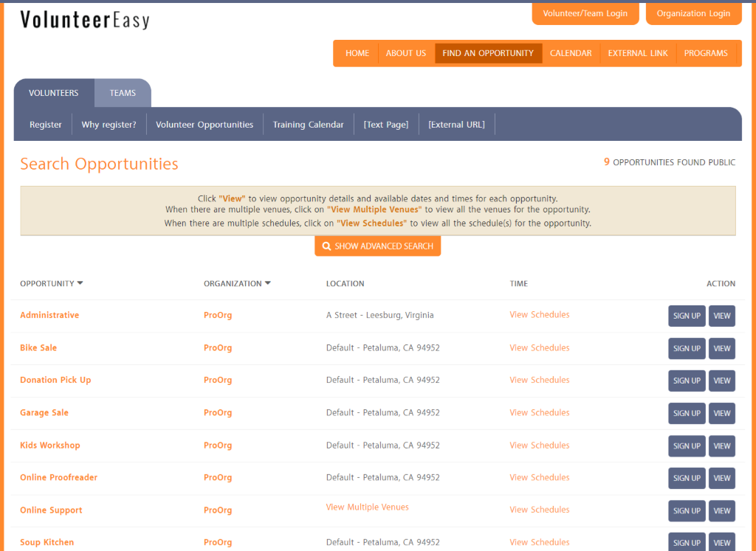Open the Donation Pick Up opportunity
Image resolution: width=756 pixels, height=551 pixels.
(x=55, y=380)
